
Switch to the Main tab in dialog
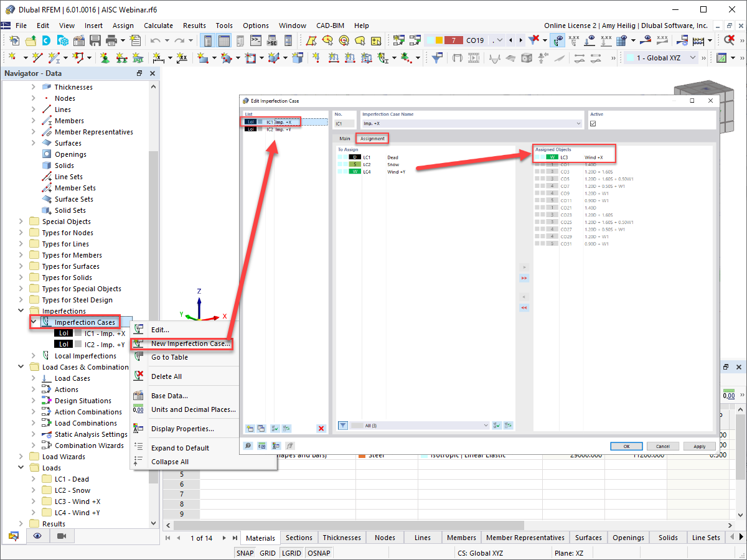point(344,138)
